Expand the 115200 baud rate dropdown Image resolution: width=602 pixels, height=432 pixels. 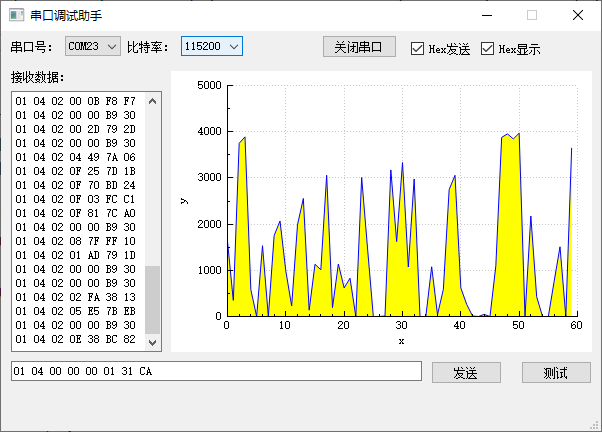[211, 46]
